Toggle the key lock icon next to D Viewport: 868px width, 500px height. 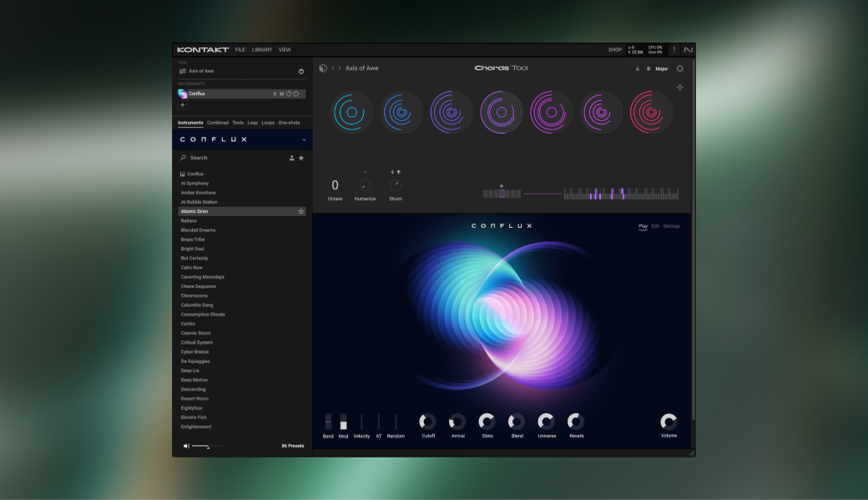tap(637, 68)
